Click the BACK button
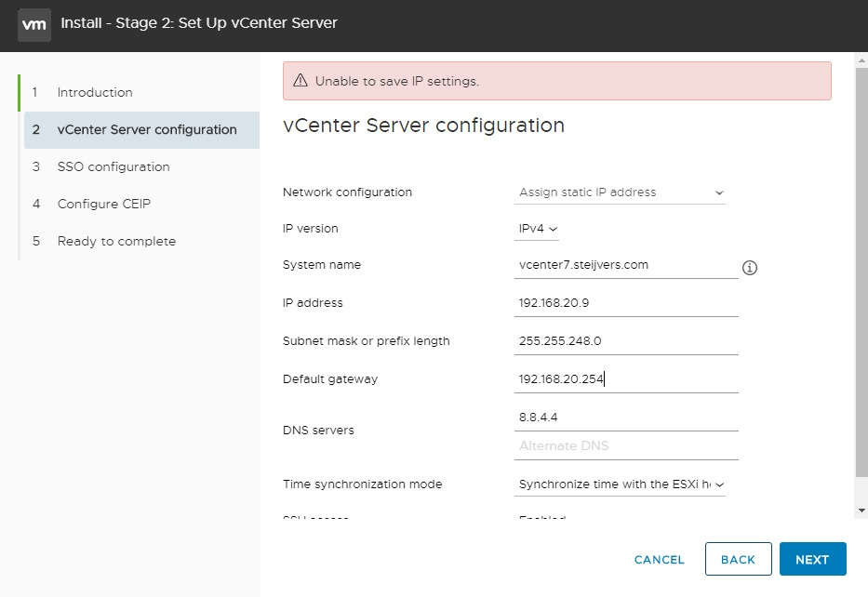The image size is (868, 597). click(x=738, y=559)
